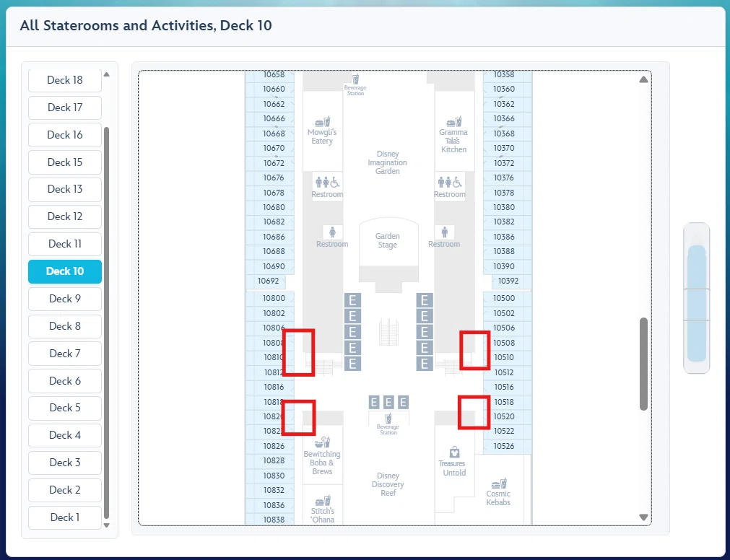Select Deck 2
Image resolution: width=730 pixels, height=560 pixels.
click(65, 490)
